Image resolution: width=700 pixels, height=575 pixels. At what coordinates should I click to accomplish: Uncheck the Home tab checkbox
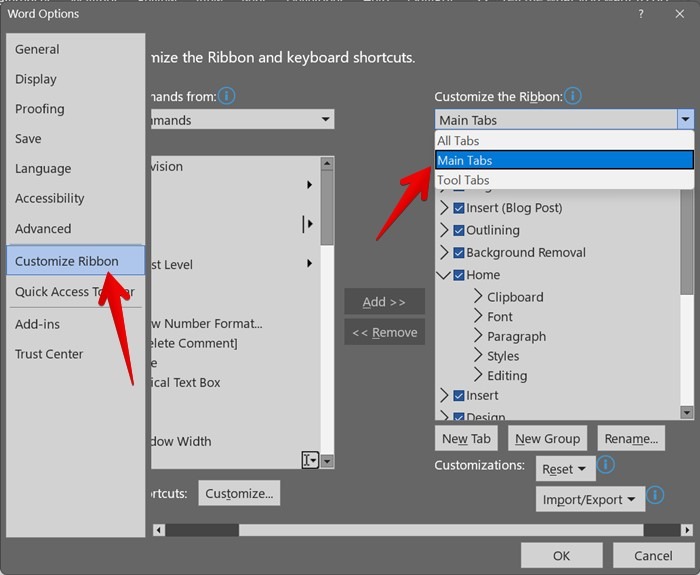tap(458, 275)
